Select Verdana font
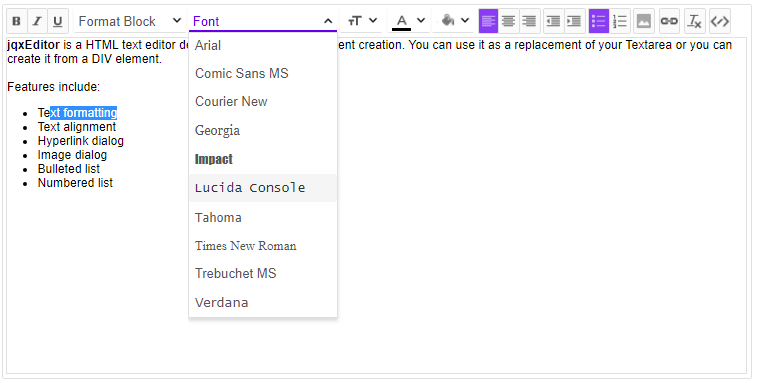Screen dimensions: 759x383 point(263,303)
